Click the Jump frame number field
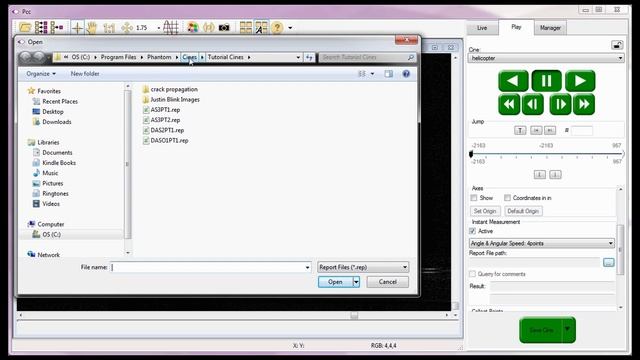640x360 pixels. (x=582, y=131)
